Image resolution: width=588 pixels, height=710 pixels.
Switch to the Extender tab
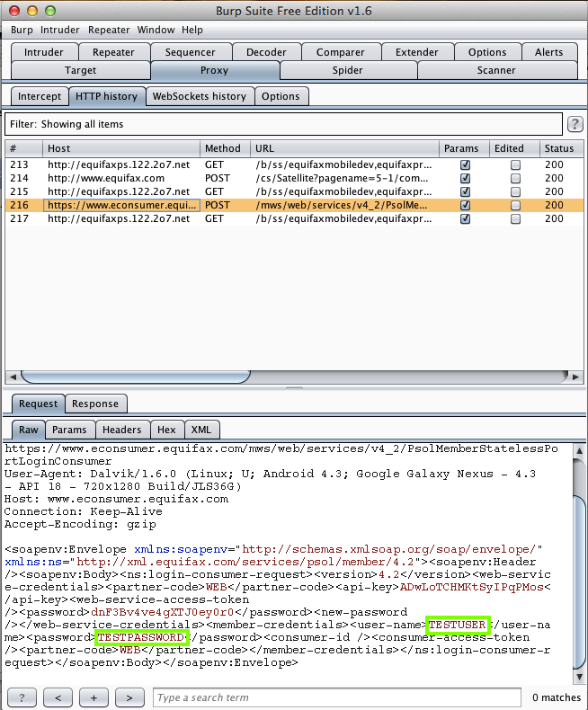coord(417,52)
